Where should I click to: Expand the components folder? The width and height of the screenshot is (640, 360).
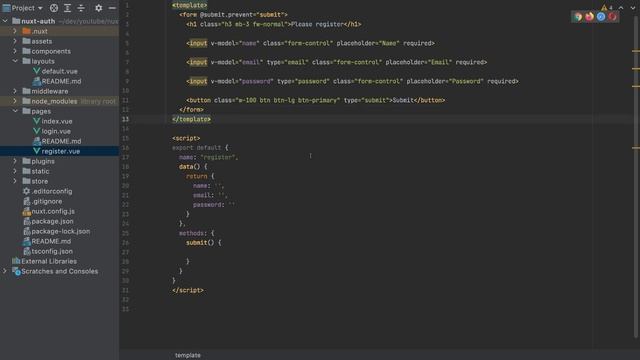tap(15, 51)
